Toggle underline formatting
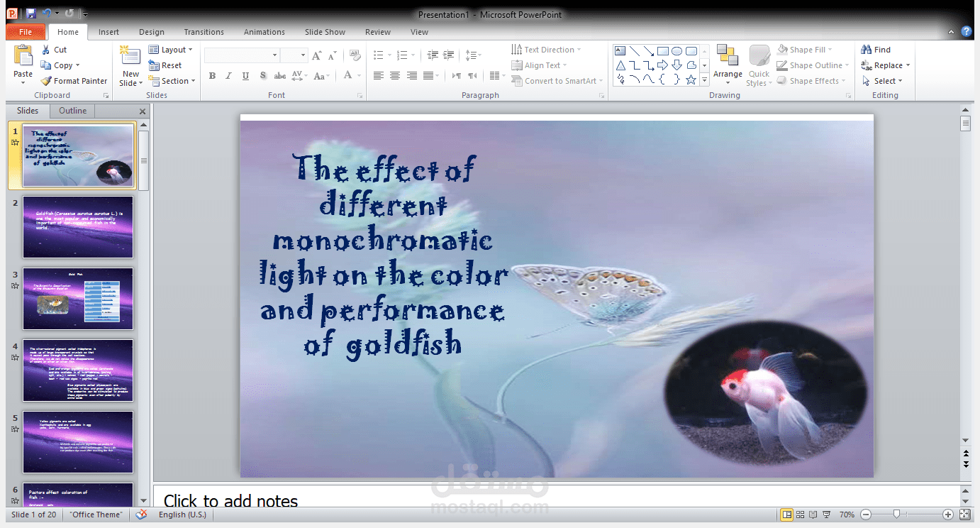This screenshot has width=980, height=528. point(245,75)
